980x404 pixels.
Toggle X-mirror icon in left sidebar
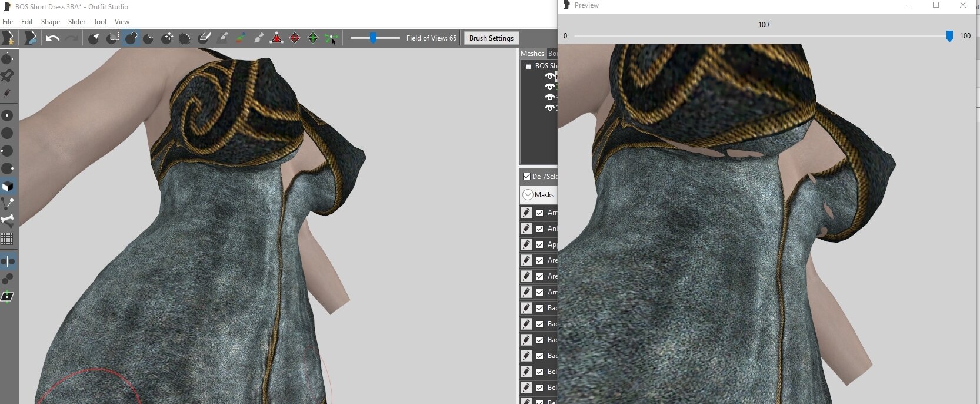[x=8, y=261]
